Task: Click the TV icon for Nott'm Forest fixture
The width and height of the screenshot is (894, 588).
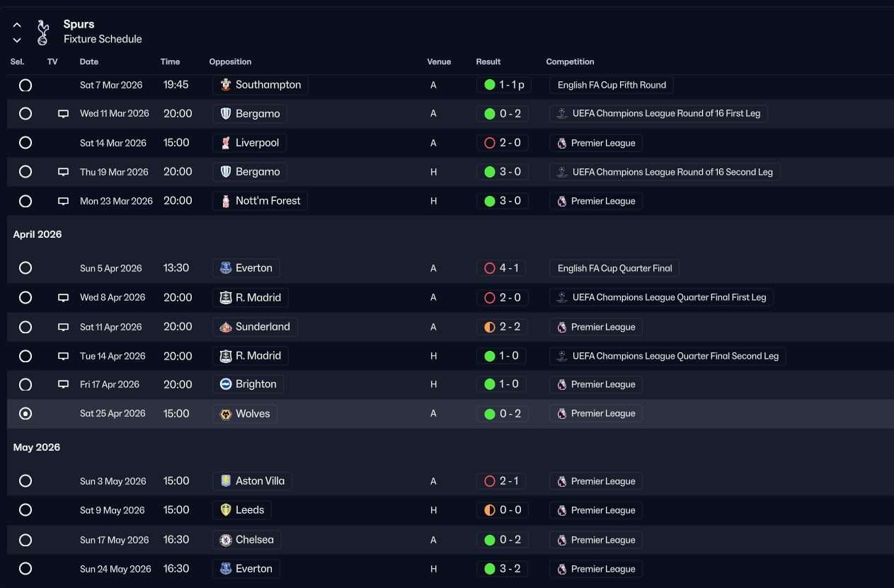Action: (64, 201)
